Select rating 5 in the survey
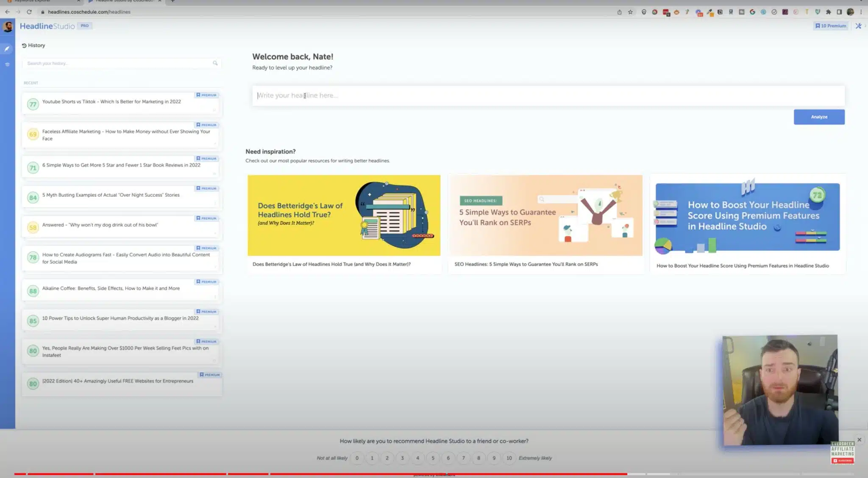This screenshot has width=868, height=478. 433,458
